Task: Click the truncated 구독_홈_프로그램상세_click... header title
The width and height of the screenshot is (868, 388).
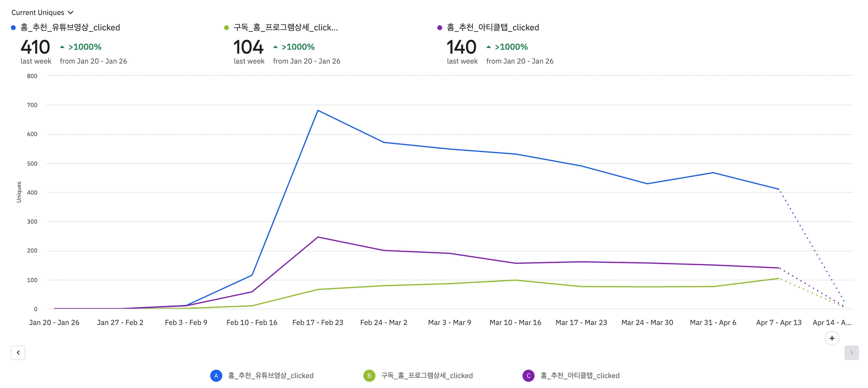Action: click(x=286, y=28)
